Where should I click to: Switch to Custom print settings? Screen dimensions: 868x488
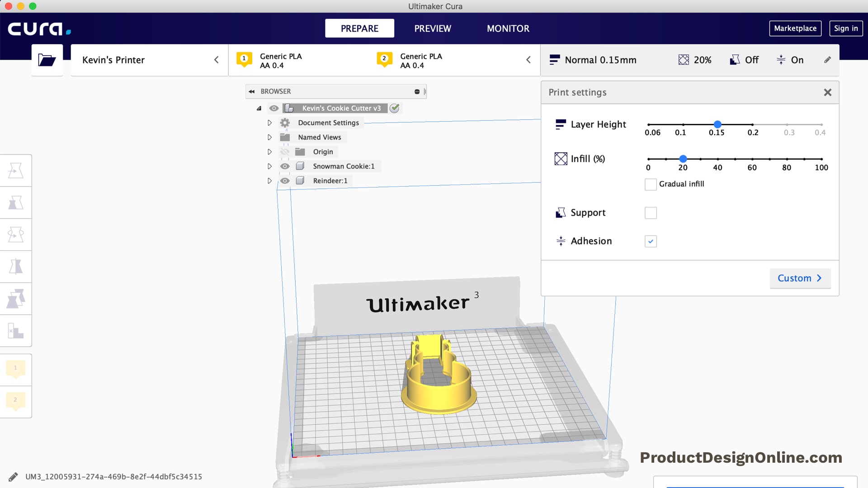click(800, 278)
